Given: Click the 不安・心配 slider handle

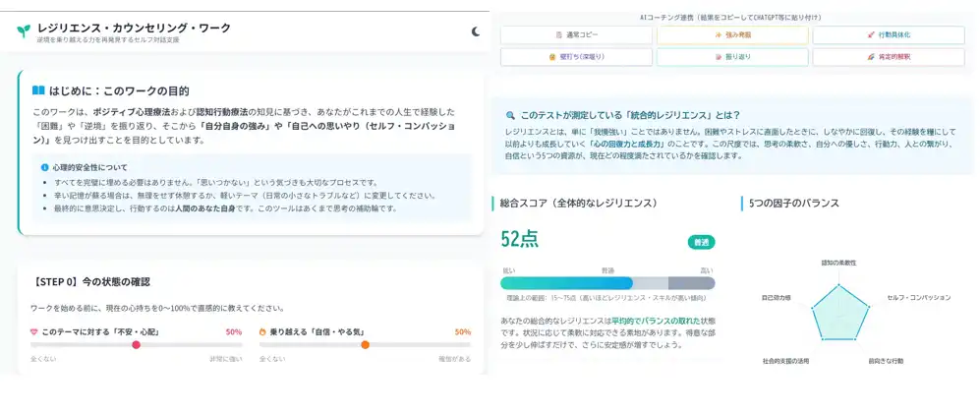Looking at the screenshot, I should click(x=137, y=344).
